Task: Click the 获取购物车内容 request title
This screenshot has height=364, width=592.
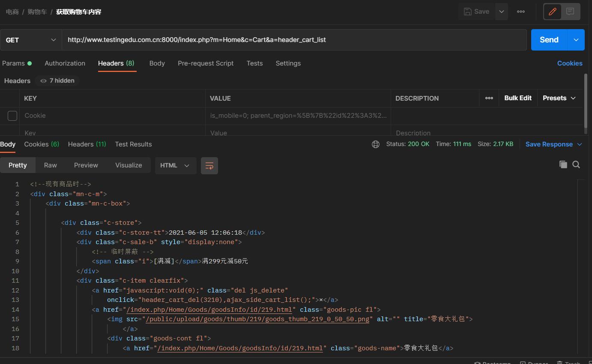Action: 79,12
